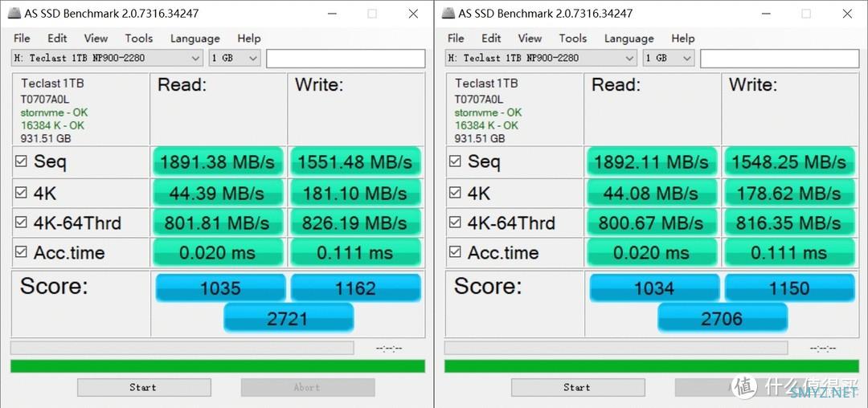
Task: Select 801.81 MB/s 4K-64Thrd read result
Action: click(218, 222)
